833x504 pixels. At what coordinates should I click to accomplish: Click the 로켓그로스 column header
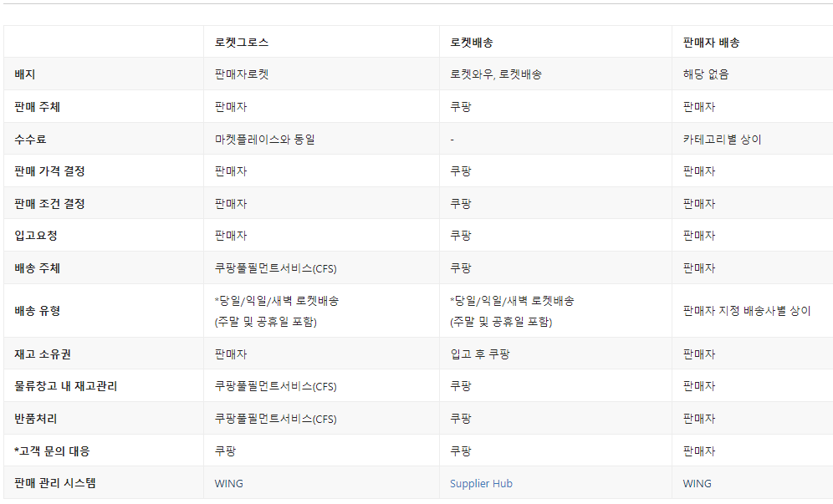(242, 43)
